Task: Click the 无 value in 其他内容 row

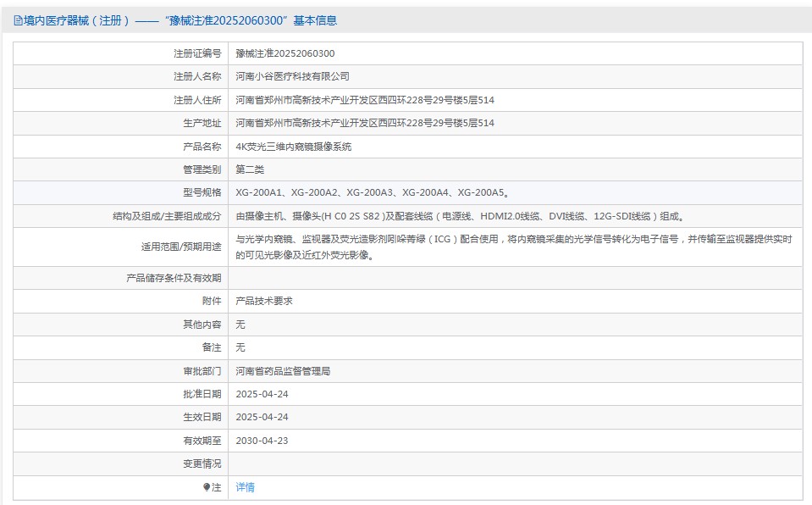Action: click(x=240, y=325)
